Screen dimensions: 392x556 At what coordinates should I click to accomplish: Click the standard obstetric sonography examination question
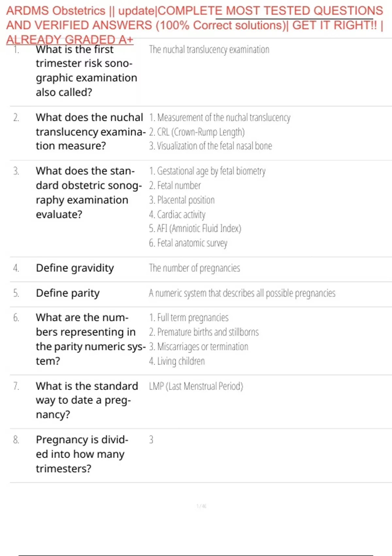(89, 192)
